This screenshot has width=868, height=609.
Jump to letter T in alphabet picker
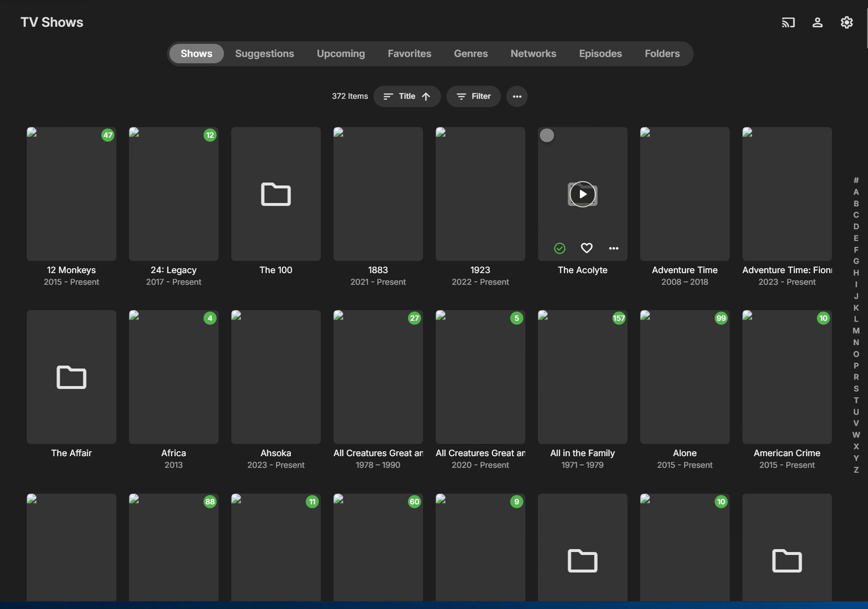856,400
